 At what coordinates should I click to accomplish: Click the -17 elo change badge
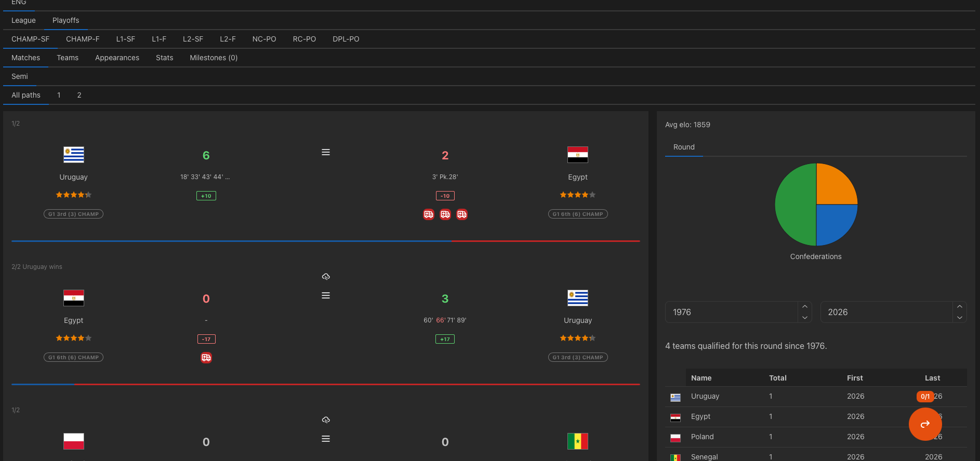(x=206, y=339)
